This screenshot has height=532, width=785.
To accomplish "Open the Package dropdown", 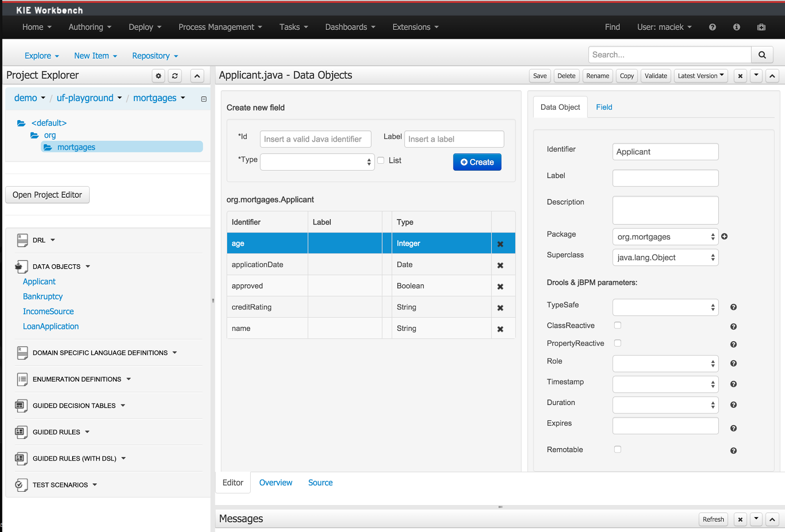I will [x=665, y=237].
